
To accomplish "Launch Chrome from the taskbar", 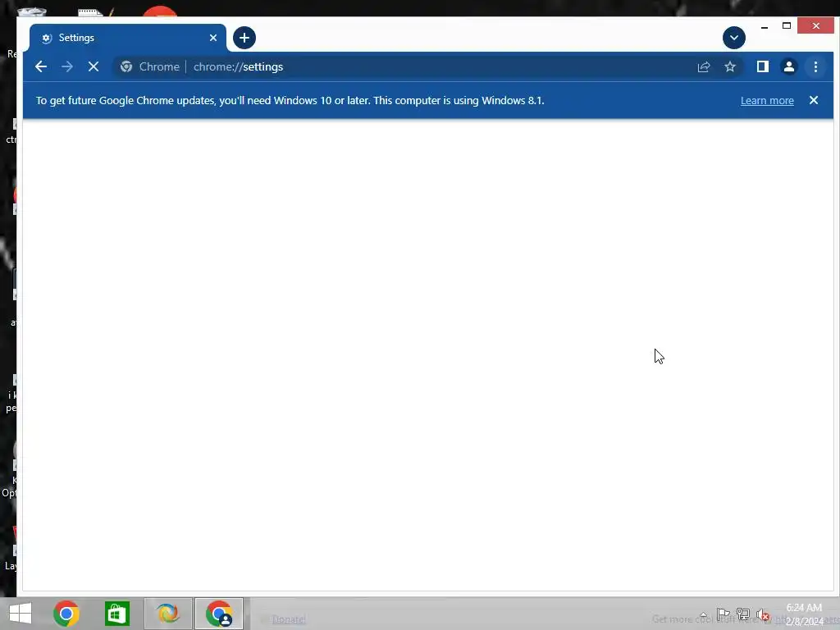I will click(x=66, y=614).
